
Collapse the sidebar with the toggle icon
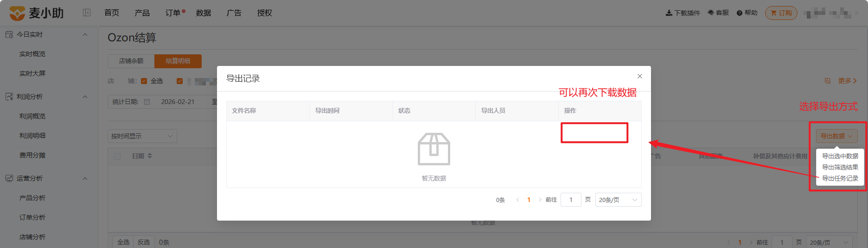click(87, 13)
